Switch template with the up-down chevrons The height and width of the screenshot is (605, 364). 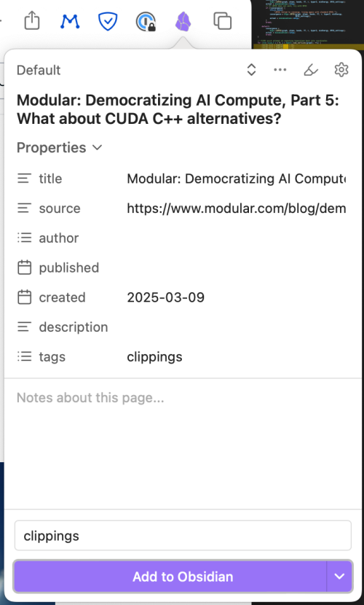point(251,70)
